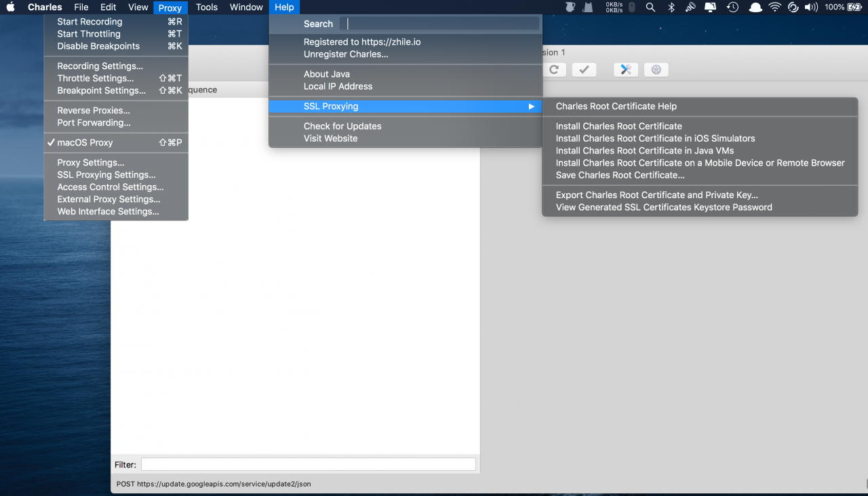Viewport: 868px width, 496px height.
Task: Open the Edit menu
Action: 108,7
